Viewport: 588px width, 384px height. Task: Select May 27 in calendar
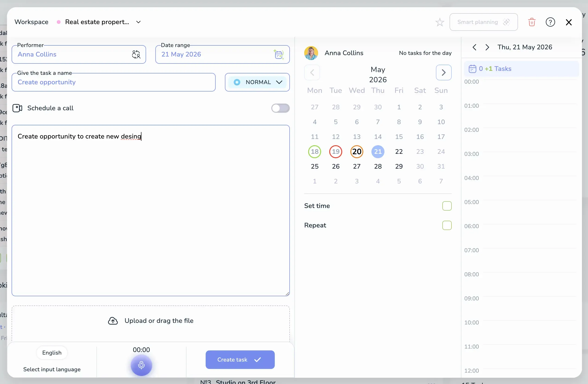click(x=357, y=166)
